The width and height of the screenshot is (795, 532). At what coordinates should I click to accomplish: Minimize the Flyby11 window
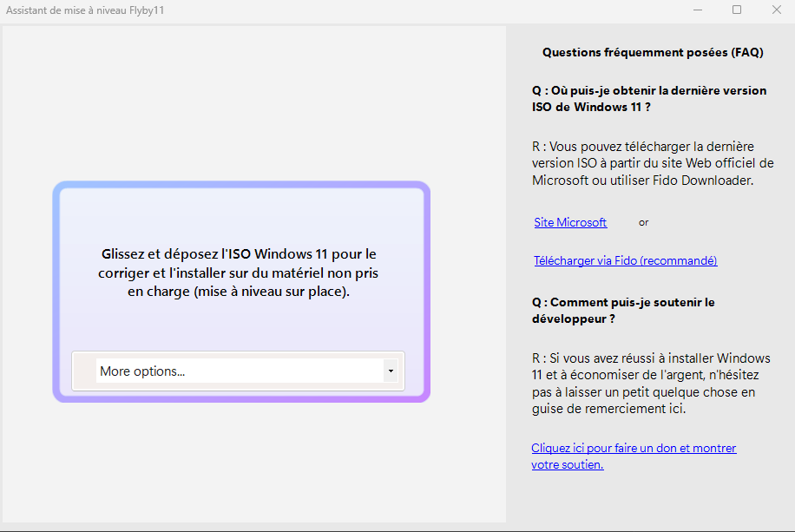coord(698,10)
